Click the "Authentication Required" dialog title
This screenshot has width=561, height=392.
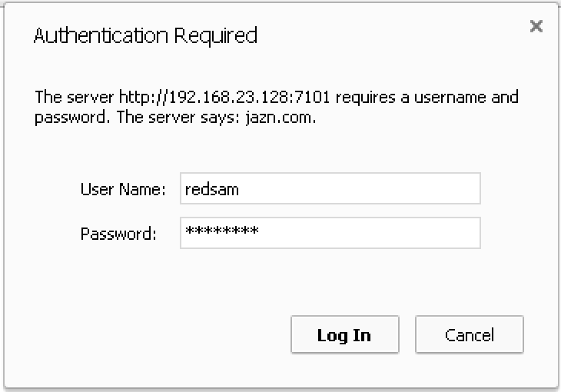pos(145,36)
